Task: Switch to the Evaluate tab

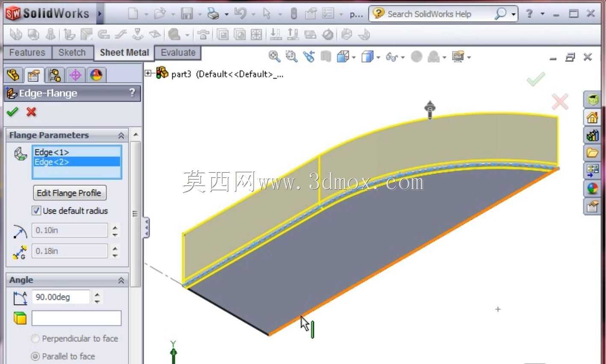Action: [178, 53]
